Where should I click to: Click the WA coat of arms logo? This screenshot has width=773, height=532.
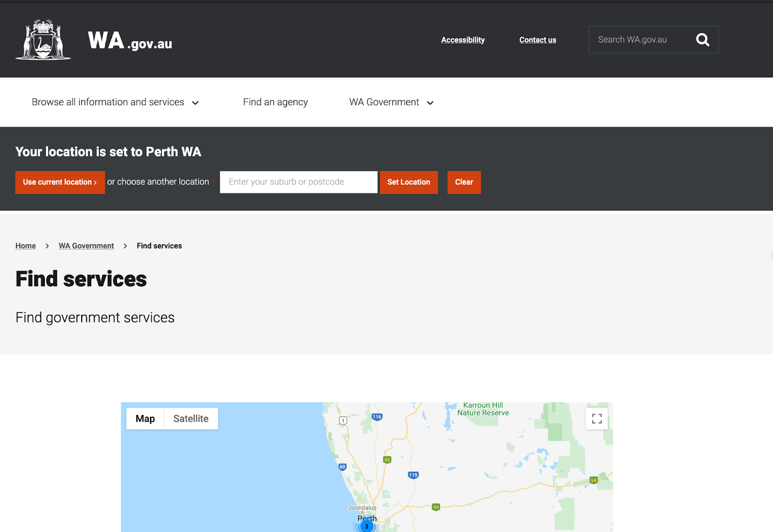43,40
